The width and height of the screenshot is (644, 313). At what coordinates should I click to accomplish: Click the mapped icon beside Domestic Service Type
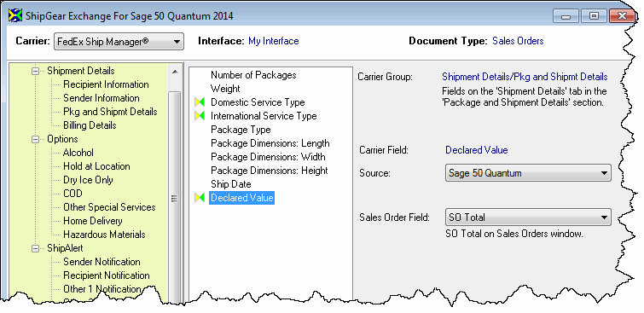pyautogui.click(x=200, y=102)
